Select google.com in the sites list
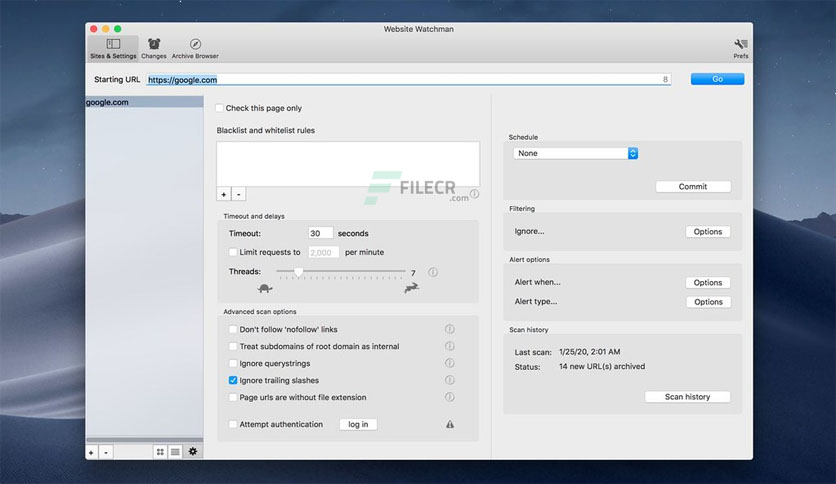This screenshot has width=836, height=484. coord(144,102)
